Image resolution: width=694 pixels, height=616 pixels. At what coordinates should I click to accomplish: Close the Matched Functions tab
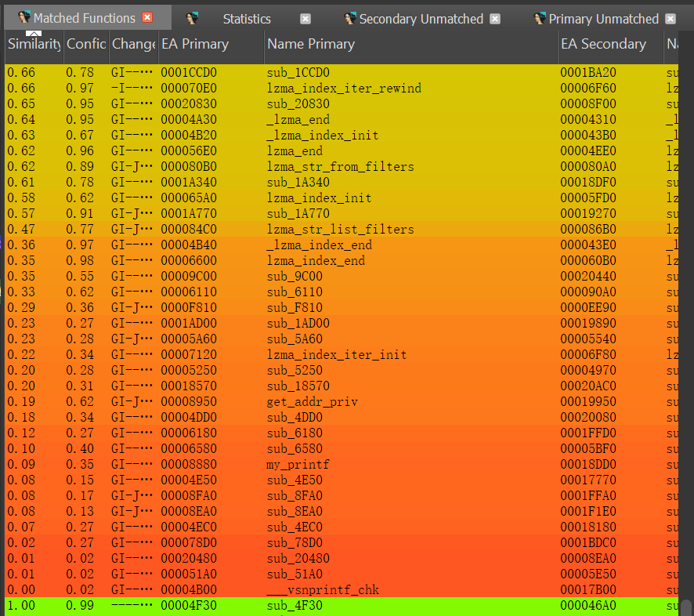pyautogui.click(x=147, y=18)
